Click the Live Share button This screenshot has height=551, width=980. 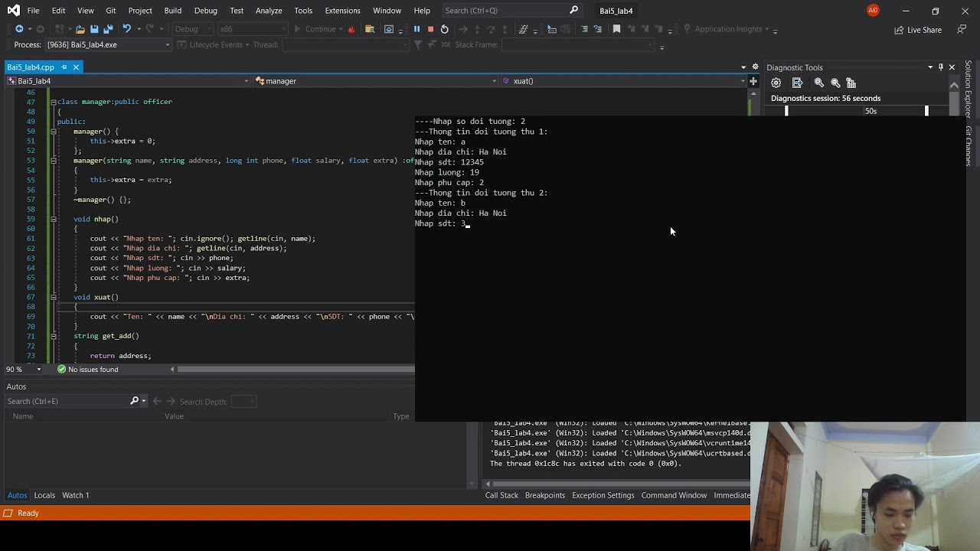click(x=917, y=30)
